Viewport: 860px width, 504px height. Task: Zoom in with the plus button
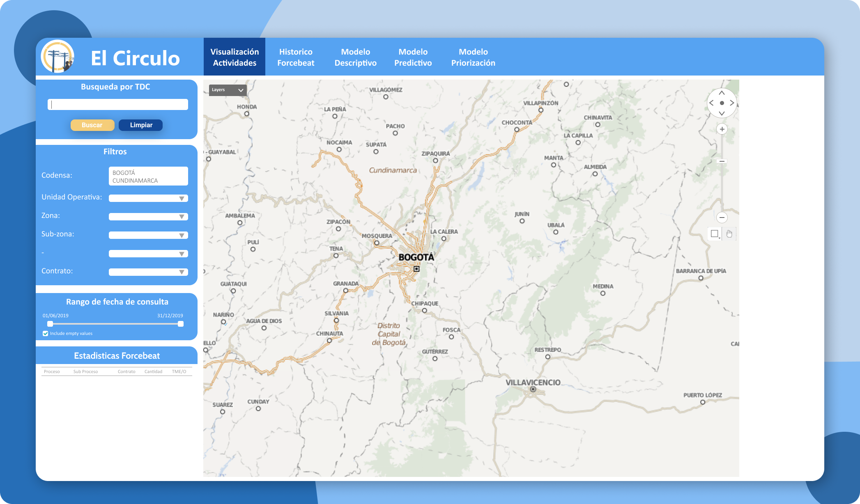(722, 129)
